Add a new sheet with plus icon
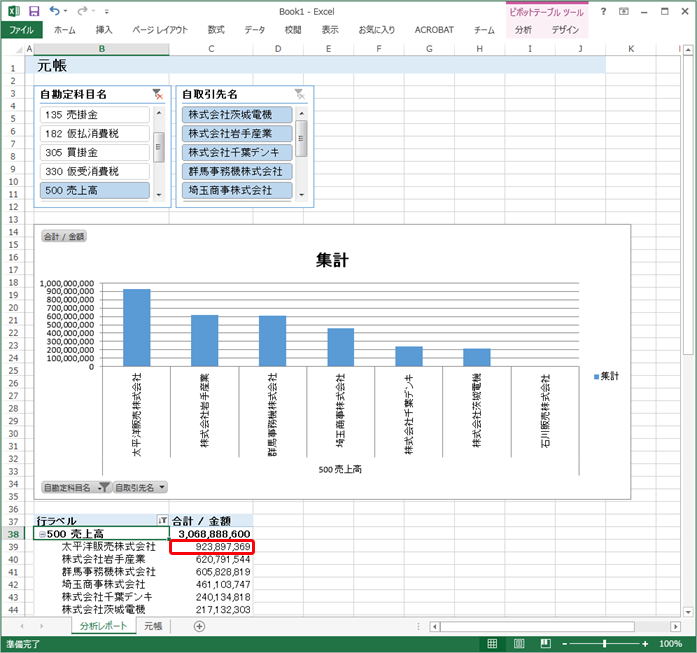This screenshot has width=697, height=653. coord(199,626)
